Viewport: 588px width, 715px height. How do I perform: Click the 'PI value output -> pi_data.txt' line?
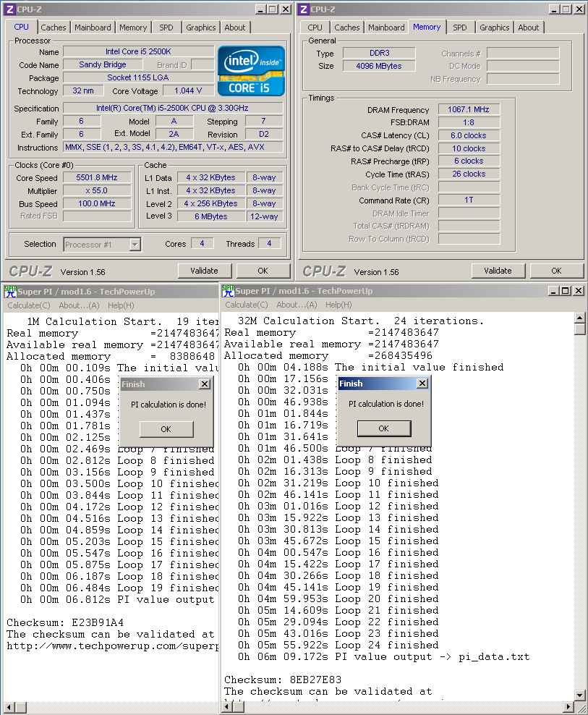(x=383, y=657)
